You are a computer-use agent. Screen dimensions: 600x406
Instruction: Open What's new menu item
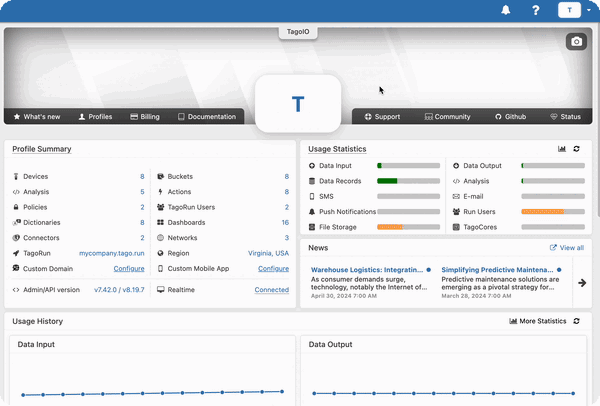click(x=37, y=117)
